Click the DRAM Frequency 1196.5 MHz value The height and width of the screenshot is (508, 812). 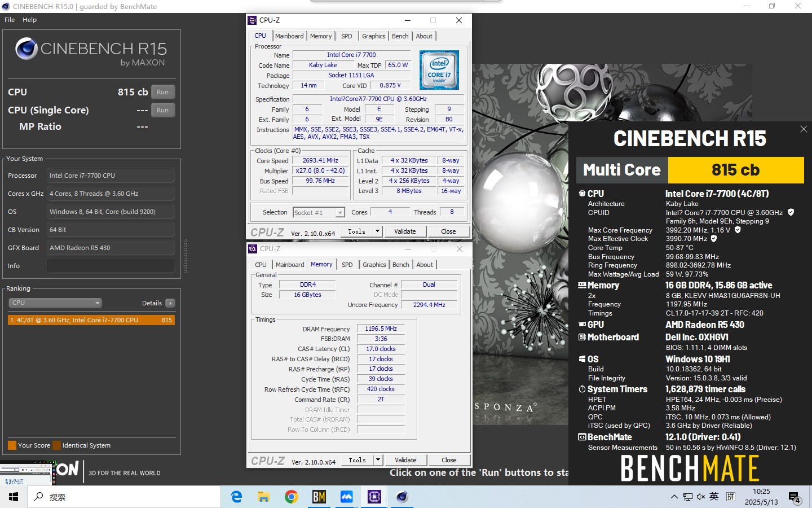381,329
